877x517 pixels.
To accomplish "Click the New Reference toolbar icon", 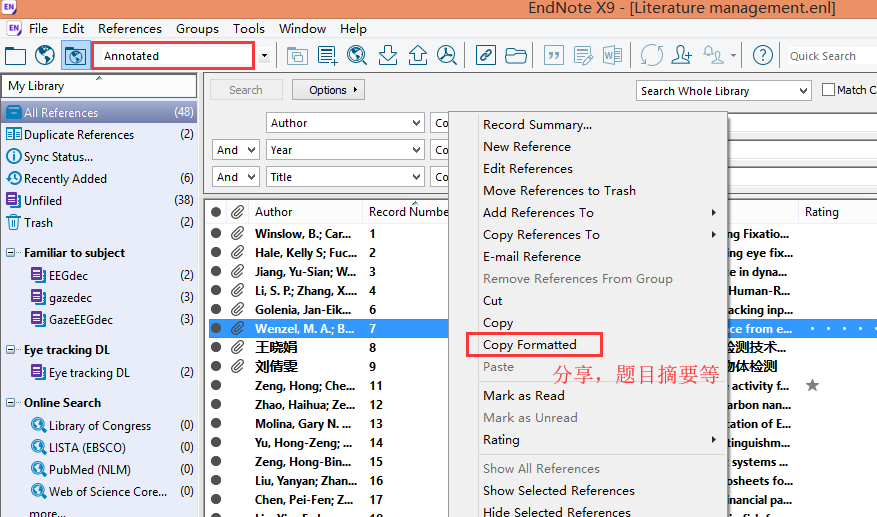I will pyautogui.click(x=327, y=55).
